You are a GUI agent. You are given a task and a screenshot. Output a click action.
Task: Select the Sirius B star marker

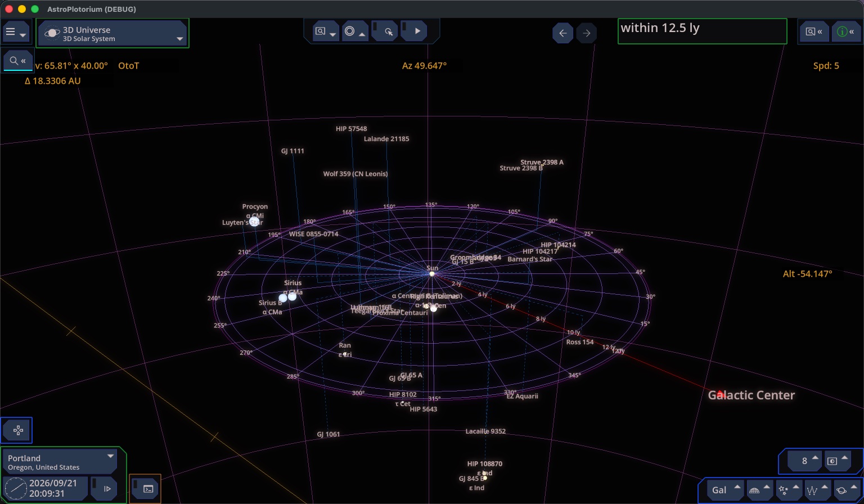tap(283, 298)
